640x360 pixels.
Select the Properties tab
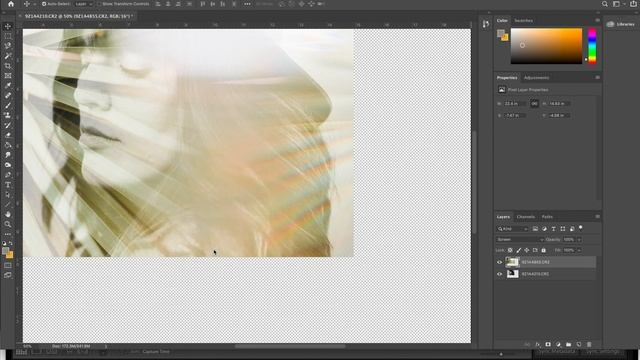click(x=507, y=78)
